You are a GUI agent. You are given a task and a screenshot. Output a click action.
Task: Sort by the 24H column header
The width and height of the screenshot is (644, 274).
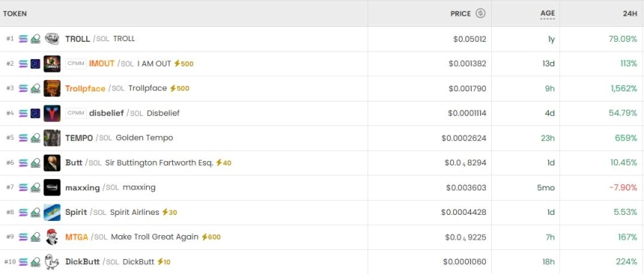tap(630, 13)
